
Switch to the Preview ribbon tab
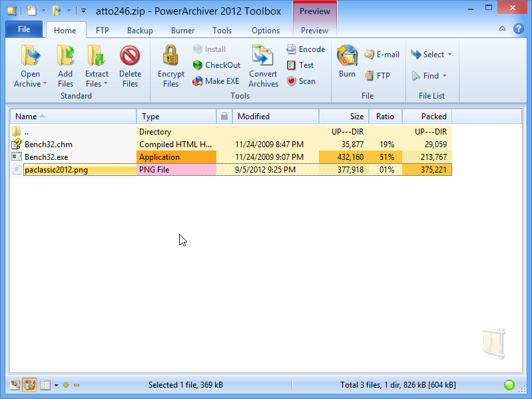314,30
